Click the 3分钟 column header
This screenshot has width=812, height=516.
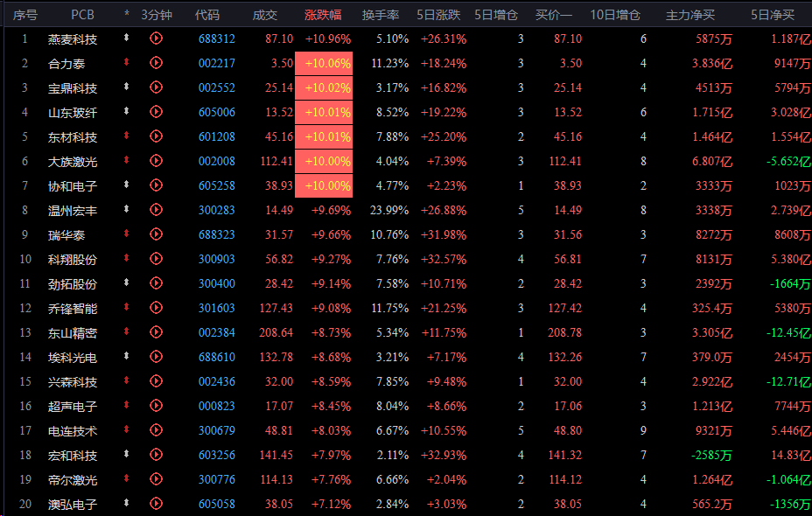point(157,15)
